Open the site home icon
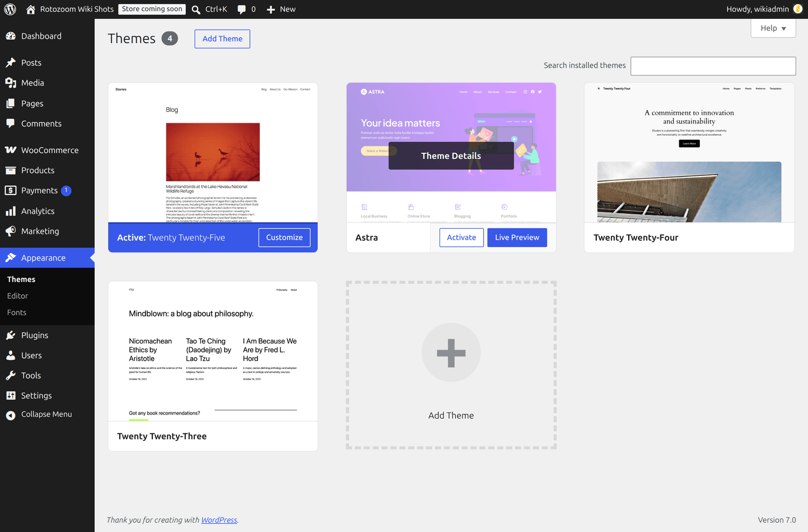This screenshot has width=808, height=532. click(x=31, y=9)
